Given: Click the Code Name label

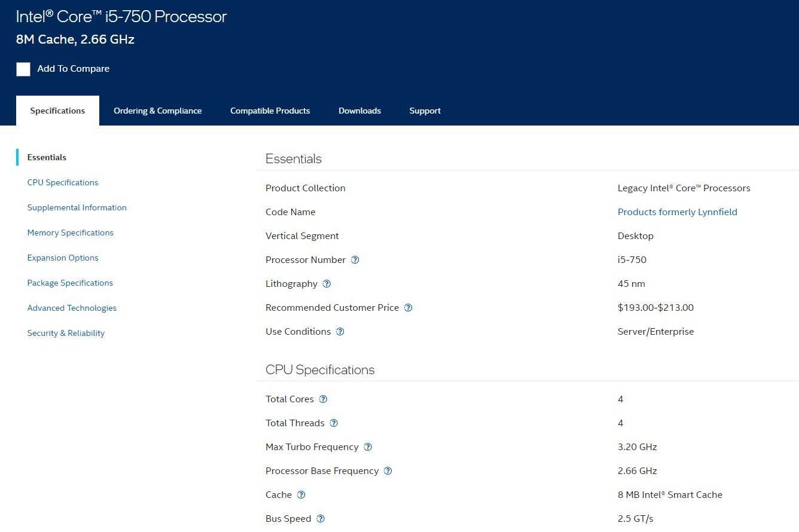Looking at the screenshot, I should [x=290, y=212].
